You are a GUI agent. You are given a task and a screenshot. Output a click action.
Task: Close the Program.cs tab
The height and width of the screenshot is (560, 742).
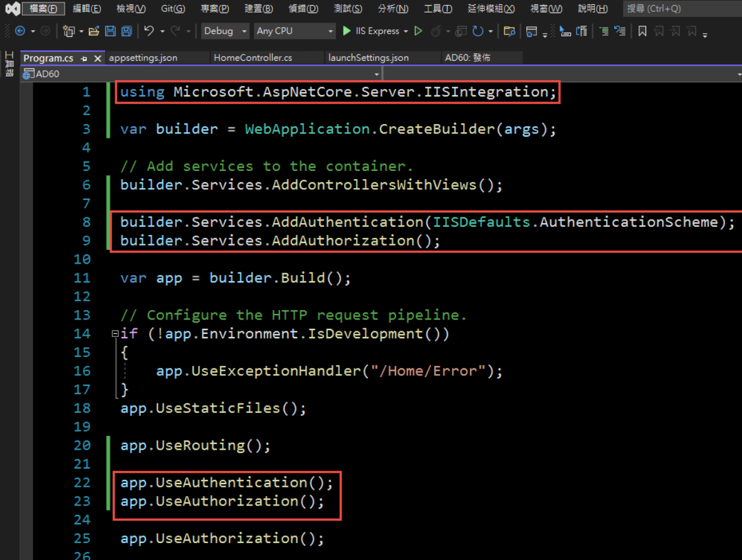pyautogui.click(x=98, y=59)
